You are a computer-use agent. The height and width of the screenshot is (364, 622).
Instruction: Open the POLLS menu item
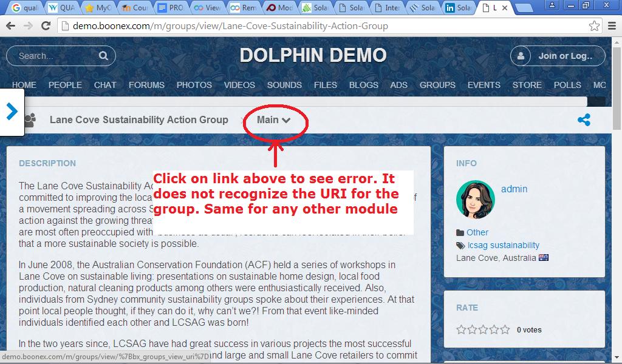coord(567,85)
